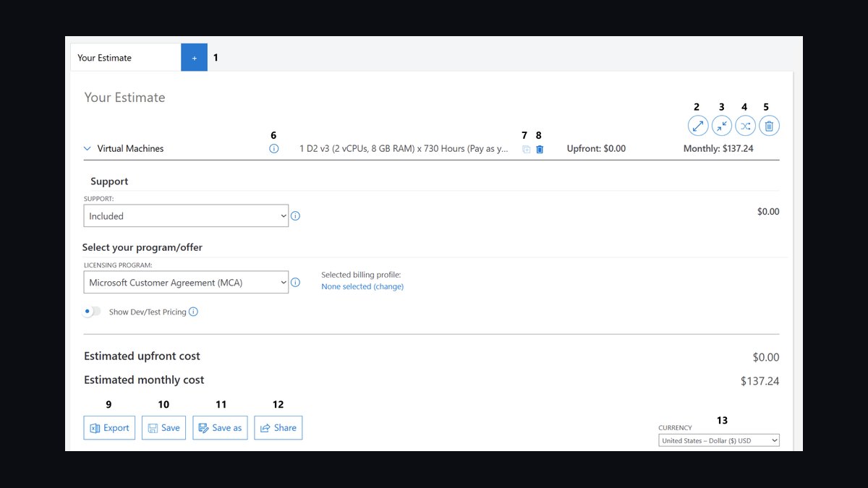Image resolution: width=868 pixels, height=488 pixels.
Task: Open the Virtual Machines info icon
Action: click(273, 148)
